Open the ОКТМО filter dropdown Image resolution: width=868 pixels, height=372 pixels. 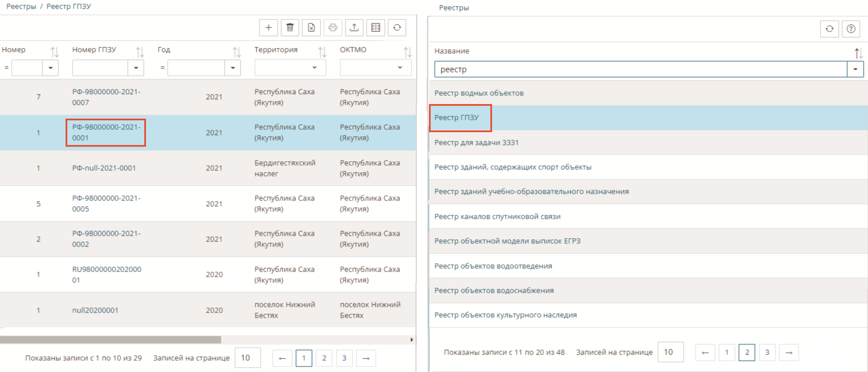[x=400, y=68]
